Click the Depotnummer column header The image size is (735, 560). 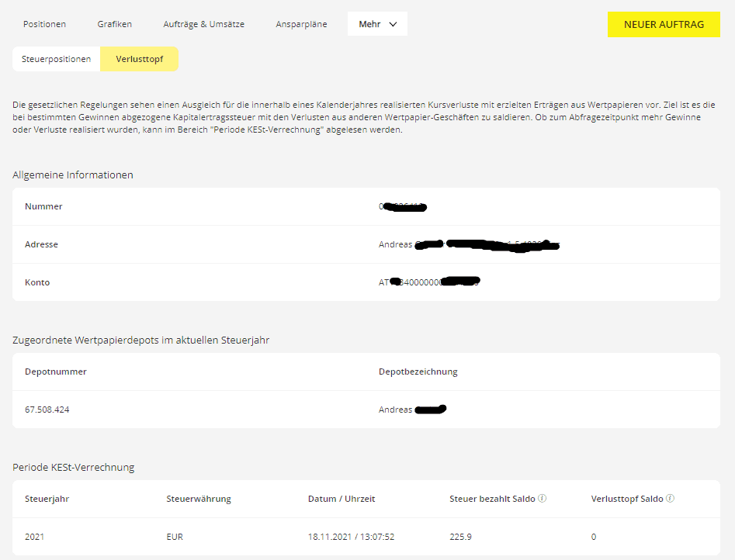(56, 372)
